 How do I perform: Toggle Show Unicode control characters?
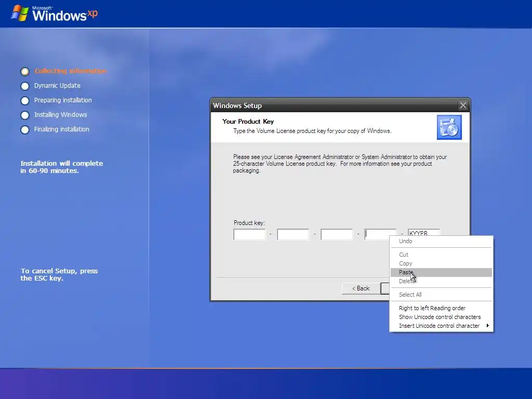441,317
